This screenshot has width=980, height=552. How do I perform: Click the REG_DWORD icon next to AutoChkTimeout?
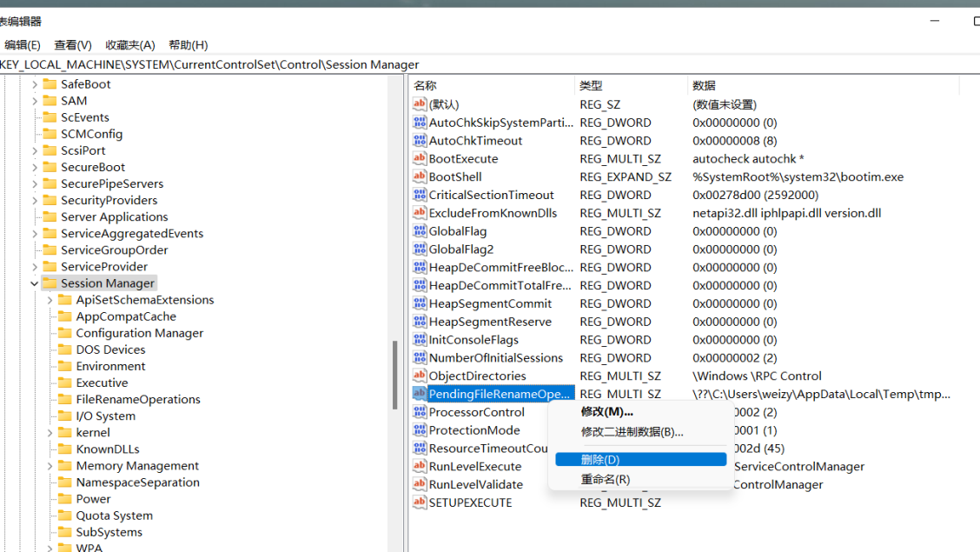pos(420,140)
